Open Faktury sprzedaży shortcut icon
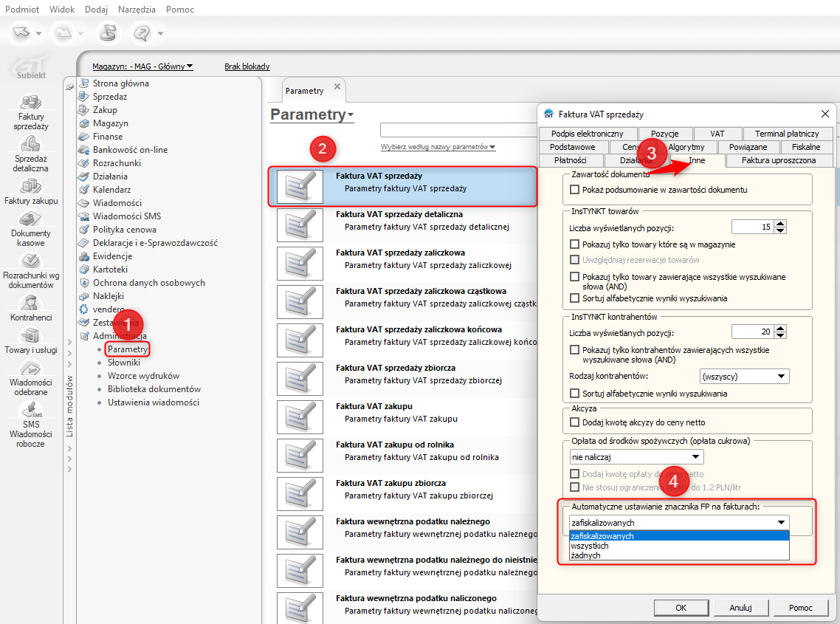The height and width of the screenshot is (624, 840). click(x=31, y=102)
